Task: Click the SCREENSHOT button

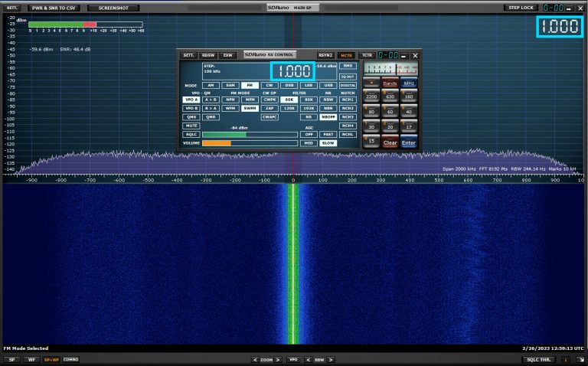Action: (113, 8)
